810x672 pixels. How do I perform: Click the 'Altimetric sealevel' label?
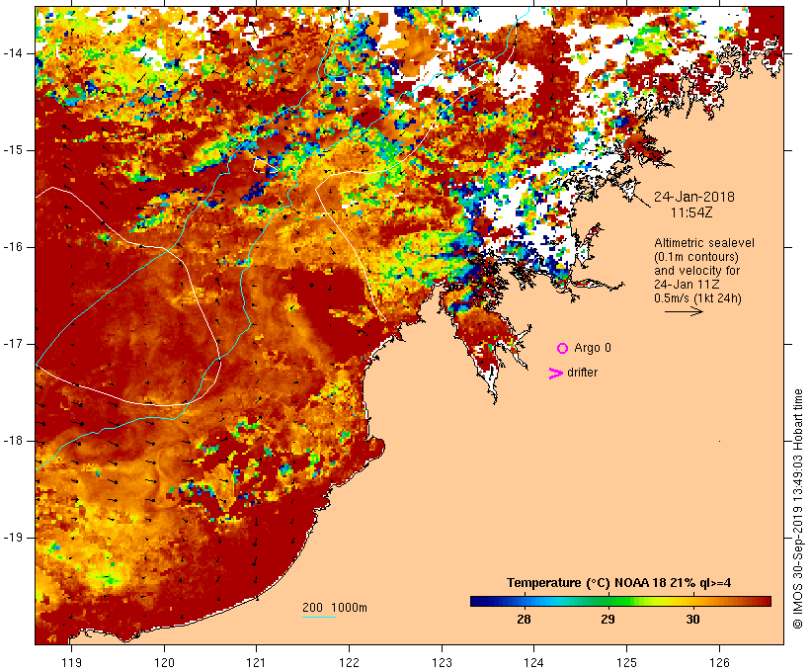tap(704, 243)
